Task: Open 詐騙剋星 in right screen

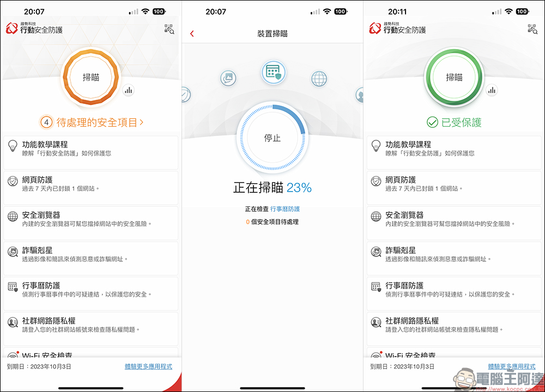Action: (454, 258)
